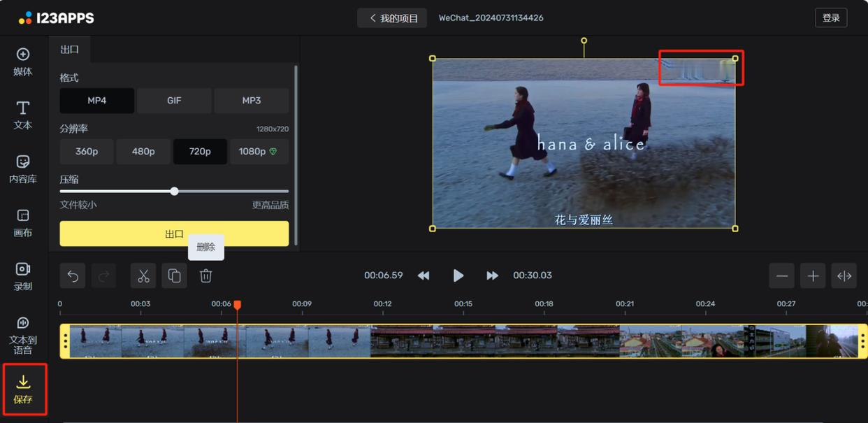The width and height of the screenshot is (868, 423).
Task: Select MP4 export format
Action: point(96,101)
